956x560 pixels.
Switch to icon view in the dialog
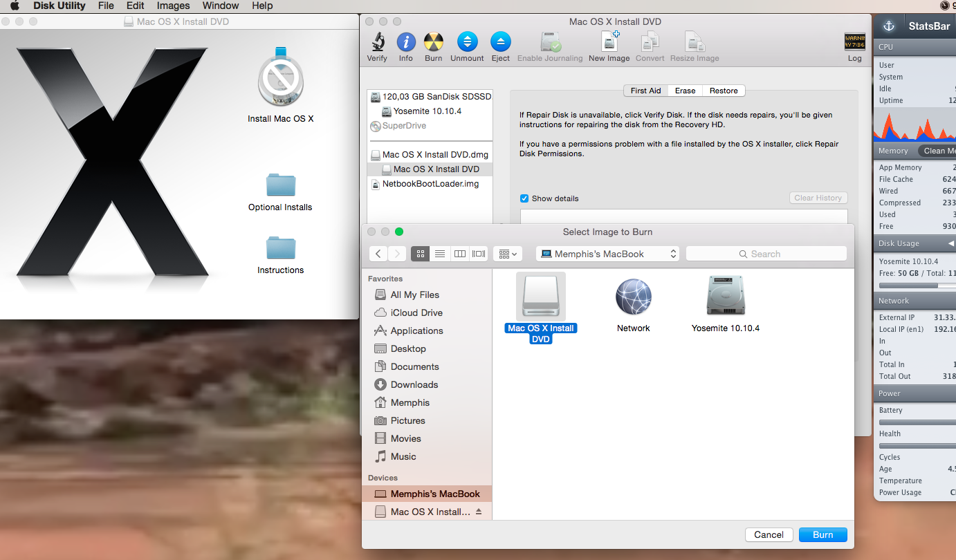(420, 254)
